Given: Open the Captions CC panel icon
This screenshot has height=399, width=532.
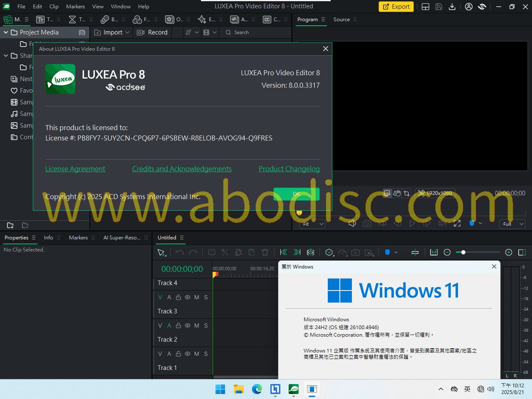Looking at the screenshot, I should (x=267, y=20).
